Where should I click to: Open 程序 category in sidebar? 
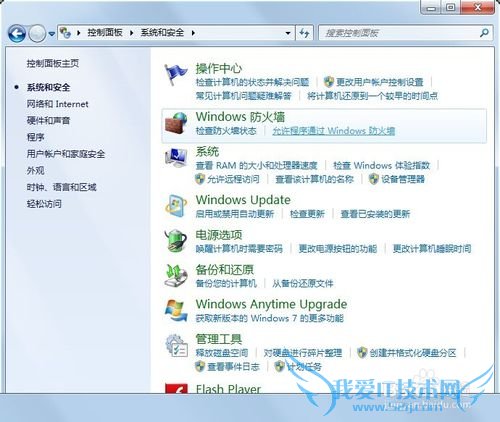35,137
